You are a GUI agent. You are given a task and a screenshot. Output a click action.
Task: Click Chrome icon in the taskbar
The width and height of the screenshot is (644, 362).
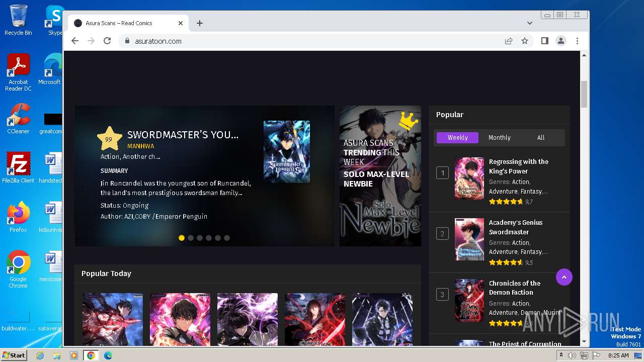[x=91, y=355]
